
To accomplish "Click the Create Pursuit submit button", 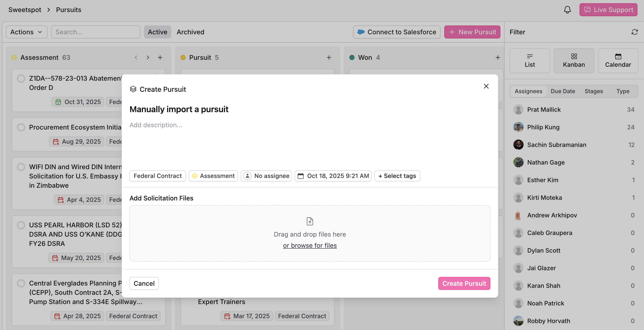I will [x=464, y=283].
